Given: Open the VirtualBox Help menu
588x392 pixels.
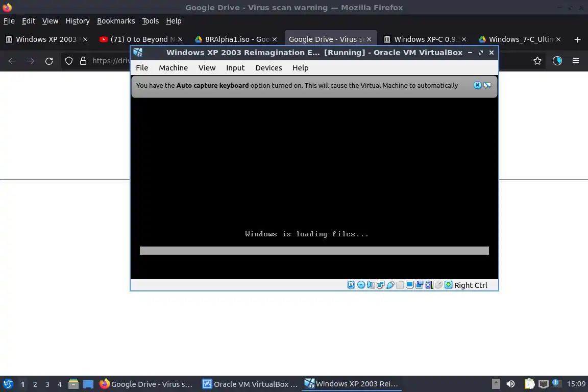Looking at the screenshot, I should click(300, 68).
